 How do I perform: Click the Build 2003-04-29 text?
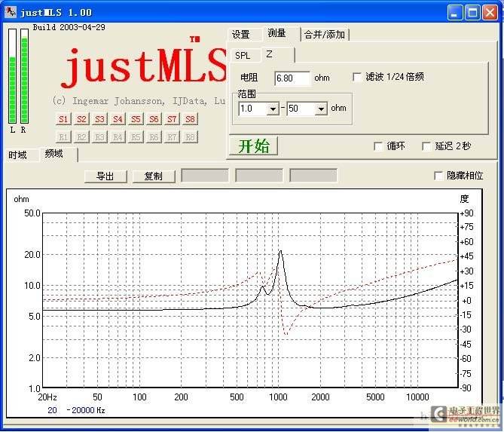[69, 27]
